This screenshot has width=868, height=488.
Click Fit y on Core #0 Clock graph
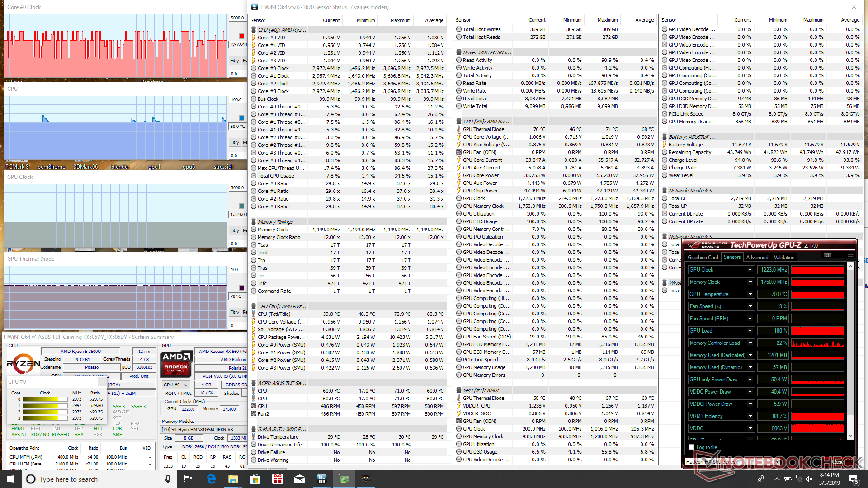tap(234, 61)
